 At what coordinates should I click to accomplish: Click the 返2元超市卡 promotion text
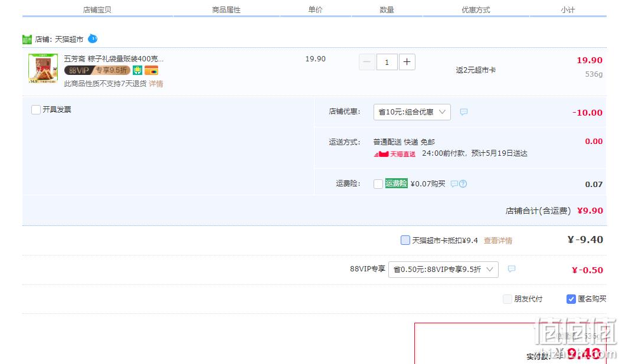(x=476, y=70)
